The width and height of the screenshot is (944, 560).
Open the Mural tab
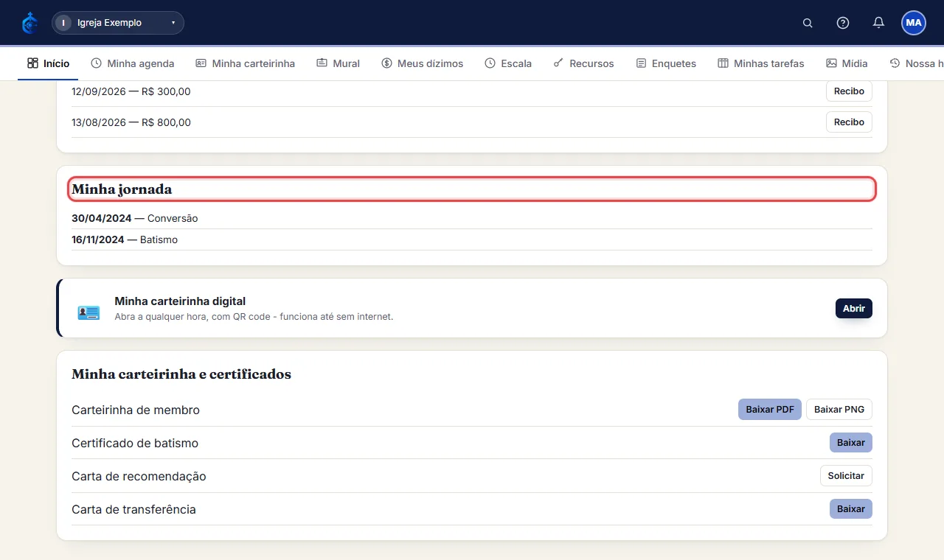point(338,63)
